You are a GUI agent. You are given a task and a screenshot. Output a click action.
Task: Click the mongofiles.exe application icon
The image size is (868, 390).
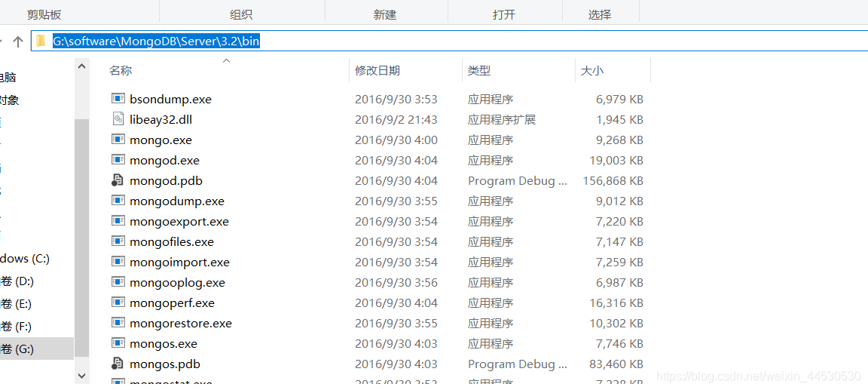coord(118,241)
